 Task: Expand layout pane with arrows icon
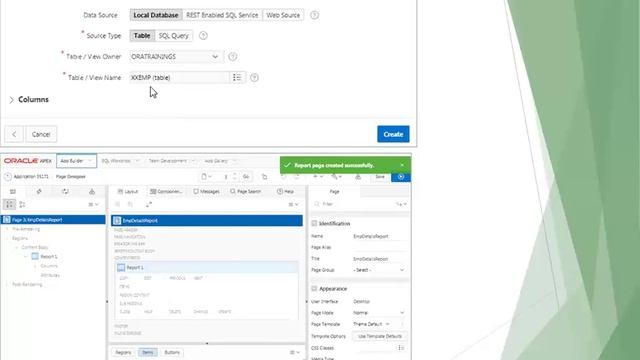[x=149, y=204]
